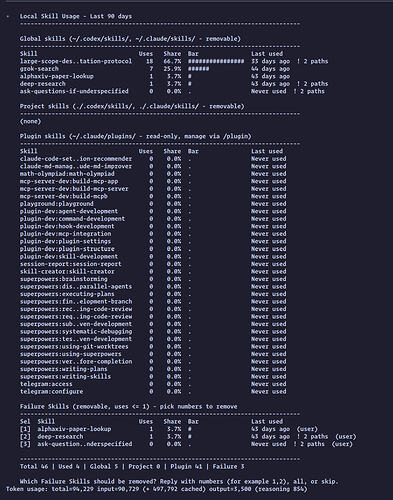
Task: Click superpowers:rec..ing-code-review row
Action: click(153, 309)
